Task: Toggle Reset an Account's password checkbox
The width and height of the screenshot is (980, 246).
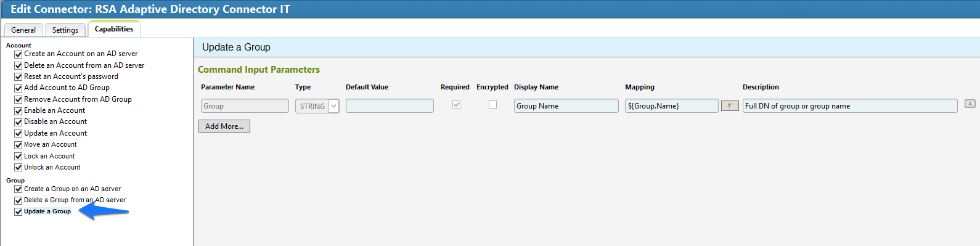Action: tap(18, 77)
